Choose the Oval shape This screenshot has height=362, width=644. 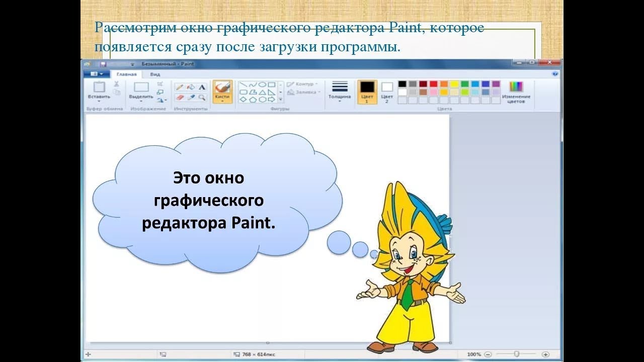262,84
